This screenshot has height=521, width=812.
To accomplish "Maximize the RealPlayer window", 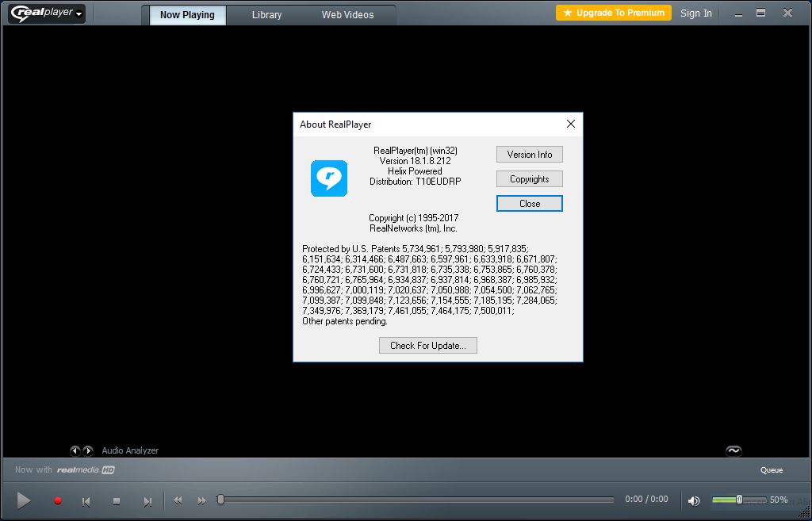I will point(760,13).
